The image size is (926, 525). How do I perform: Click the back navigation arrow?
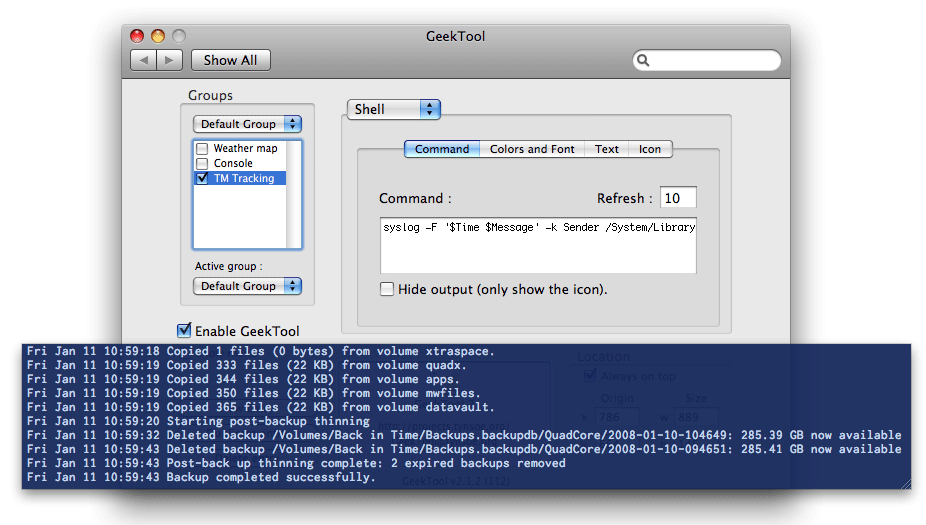(x=144, y=60)
